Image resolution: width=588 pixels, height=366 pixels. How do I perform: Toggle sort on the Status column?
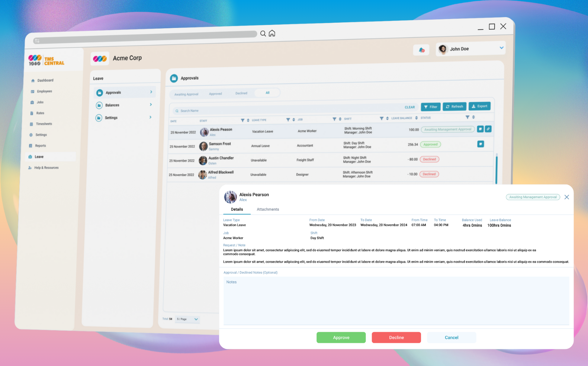pyautogui.click(x=473, y=117)
